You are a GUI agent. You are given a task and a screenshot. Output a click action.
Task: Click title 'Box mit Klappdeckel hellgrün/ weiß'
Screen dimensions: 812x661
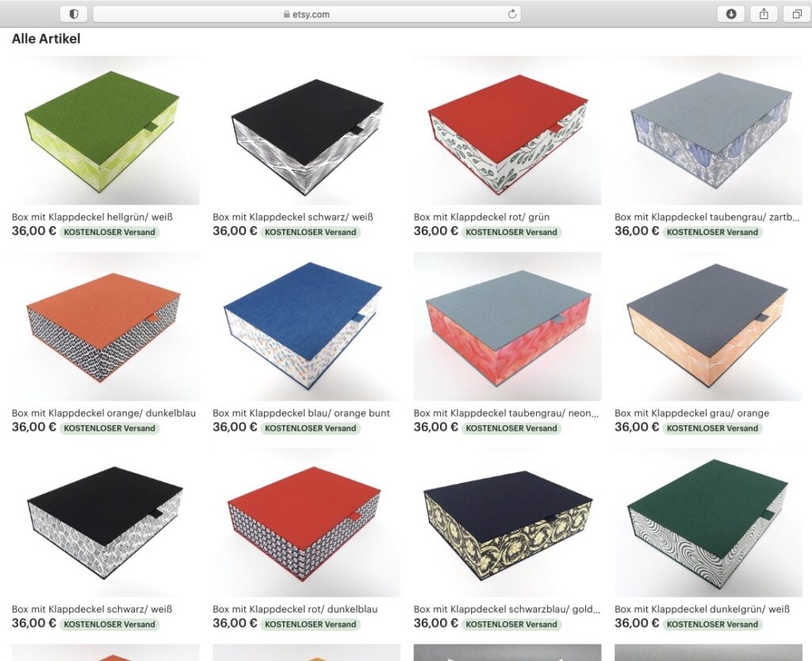(92, 217)
